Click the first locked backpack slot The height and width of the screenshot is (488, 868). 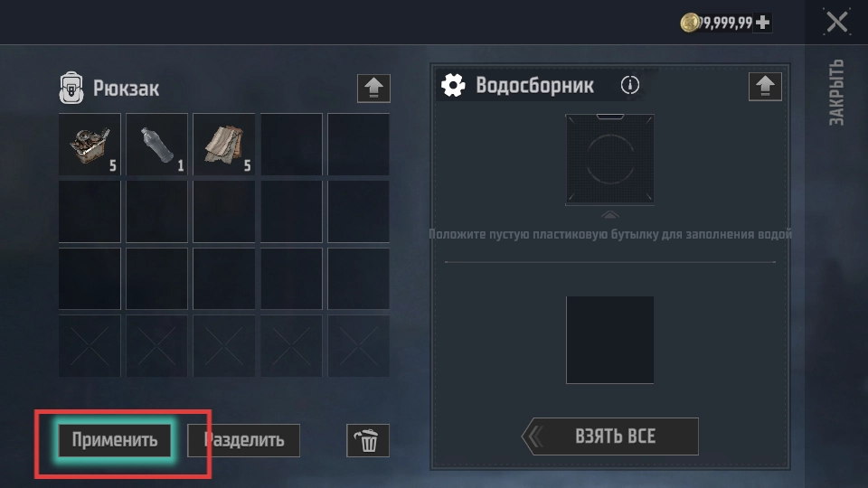coord(90,346)
